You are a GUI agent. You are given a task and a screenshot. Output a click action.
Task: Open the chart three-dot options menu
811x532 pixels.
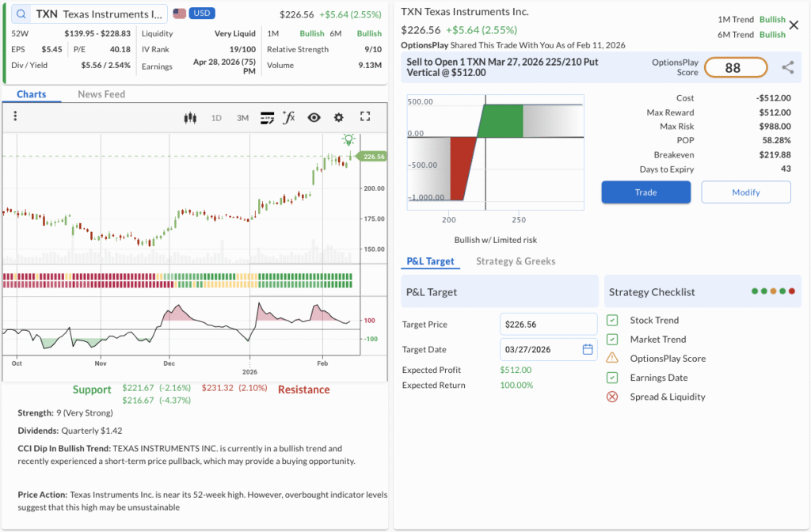(15, 117)
